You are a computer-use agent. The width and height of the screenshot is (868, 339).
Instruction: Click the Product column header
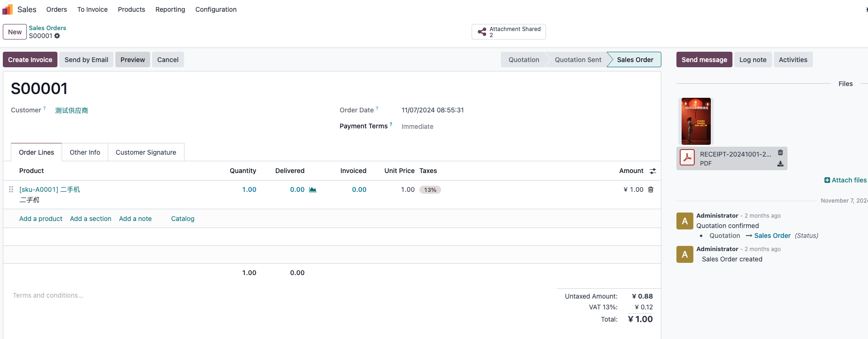tap(32, 171)
